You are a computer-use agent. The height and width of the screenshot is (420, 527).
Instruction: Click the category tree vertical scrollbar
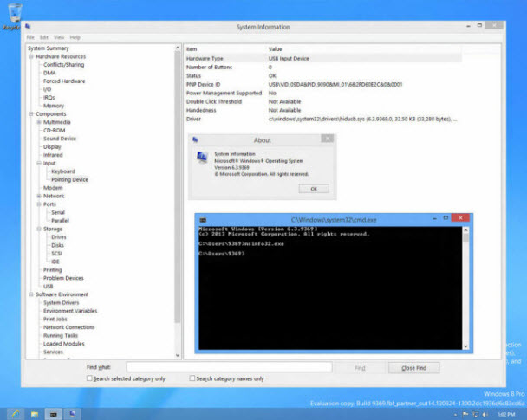tap(179, 199)
